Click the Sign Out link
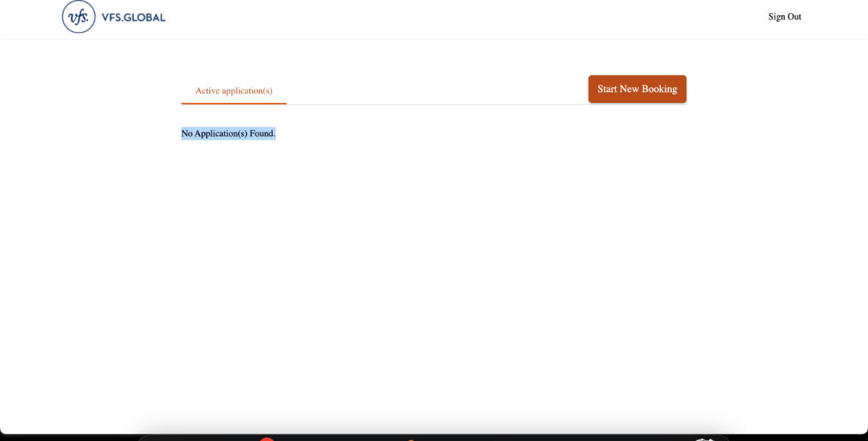The width and height of the screenshot is (868, 441). coord(784,17)
